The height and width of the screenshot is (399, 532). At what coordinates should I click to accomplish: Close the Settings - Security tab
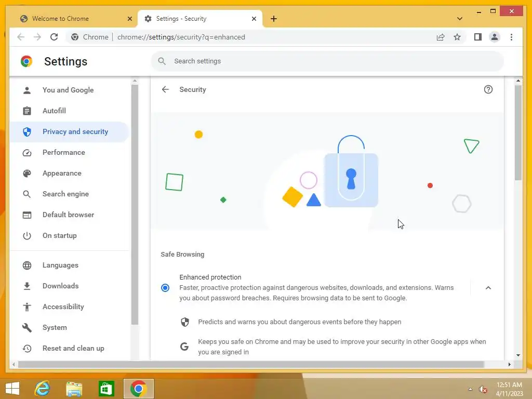coord(254,19)
